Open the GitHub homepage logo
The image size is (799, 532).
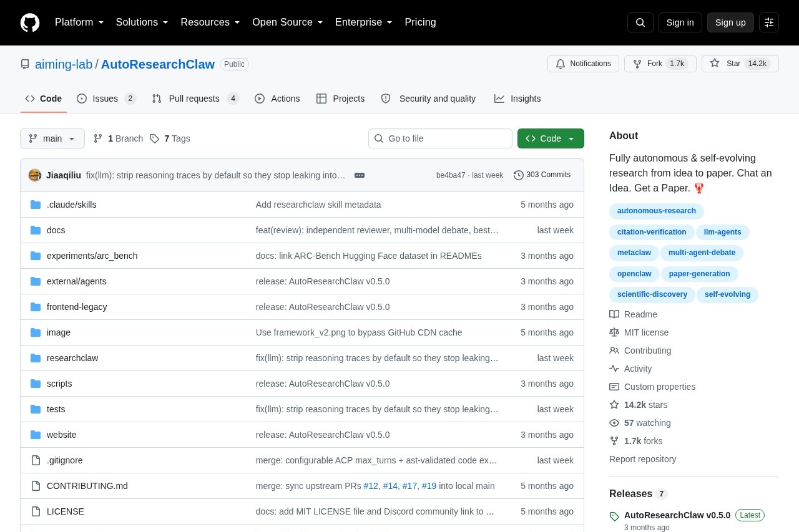pos(30,22)
